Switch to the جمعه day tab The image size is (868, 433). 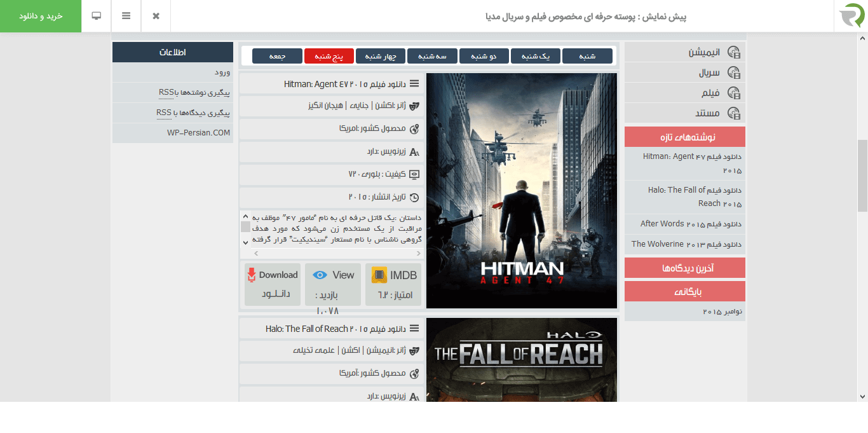click(277, 56)
